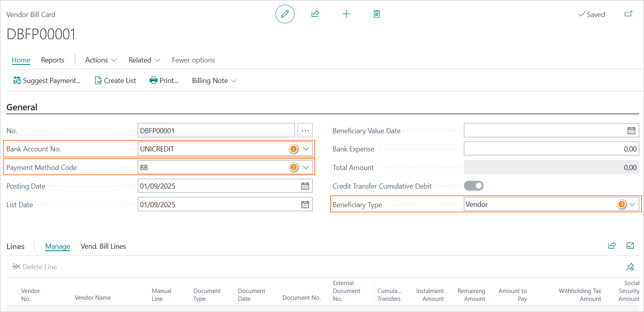Image resolution: width=644 pixels, height=312 pixels.
Task: Open Posting Date calendar picker
Action: click(x=305, y=186)
